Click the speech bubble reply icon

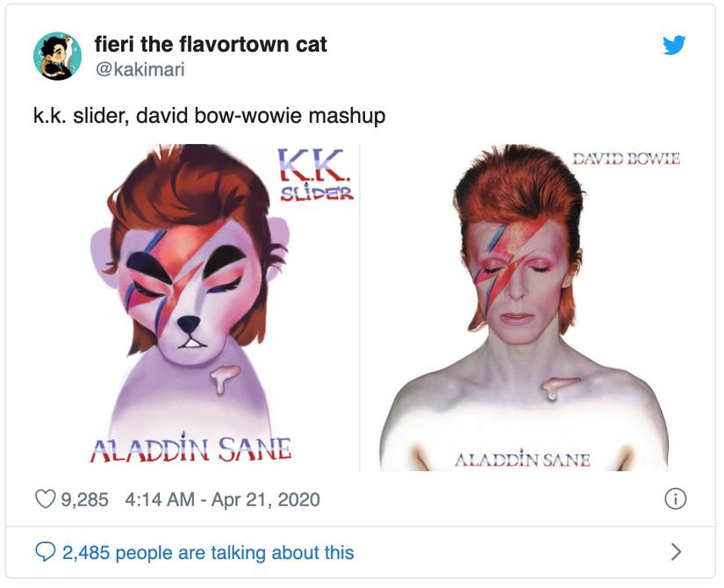(x=45, y=552)
